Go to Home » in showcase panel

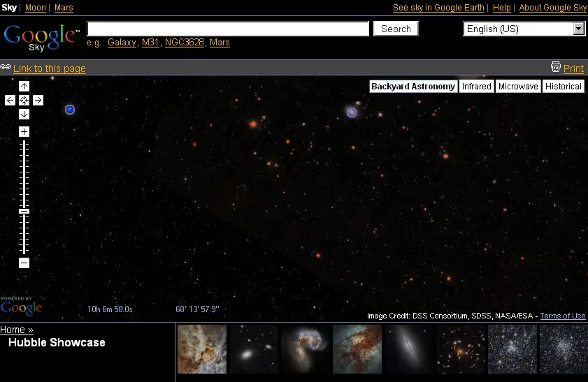click(x=17, y=330)
